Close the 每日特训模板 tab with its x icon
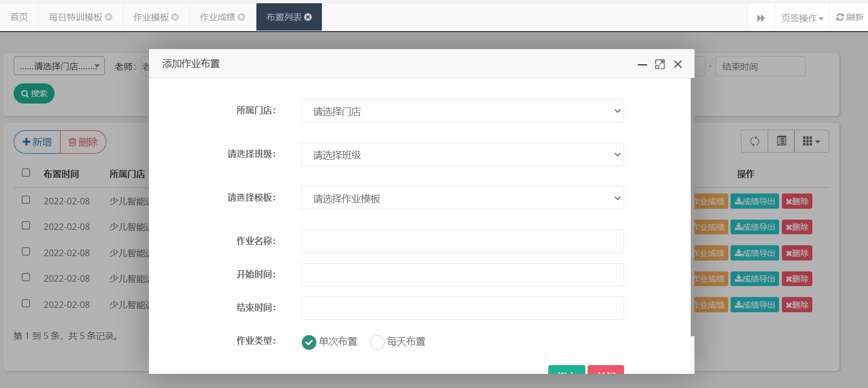Viewport: 868px width, 388px height. (x=109, y=17)
